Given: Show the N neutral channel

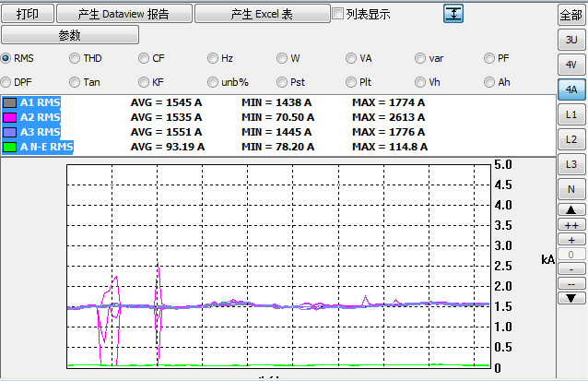Looking at the screenshot, I should click(571, 189).
